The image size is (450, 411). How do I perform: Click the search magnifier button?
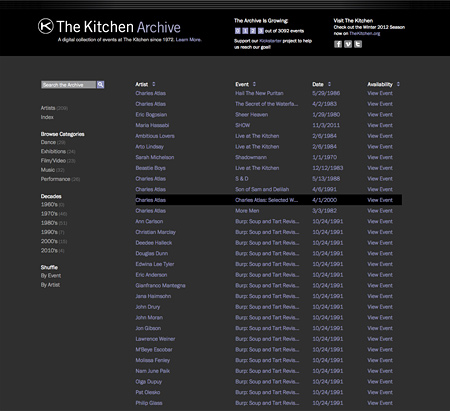(x=100, y=85)
